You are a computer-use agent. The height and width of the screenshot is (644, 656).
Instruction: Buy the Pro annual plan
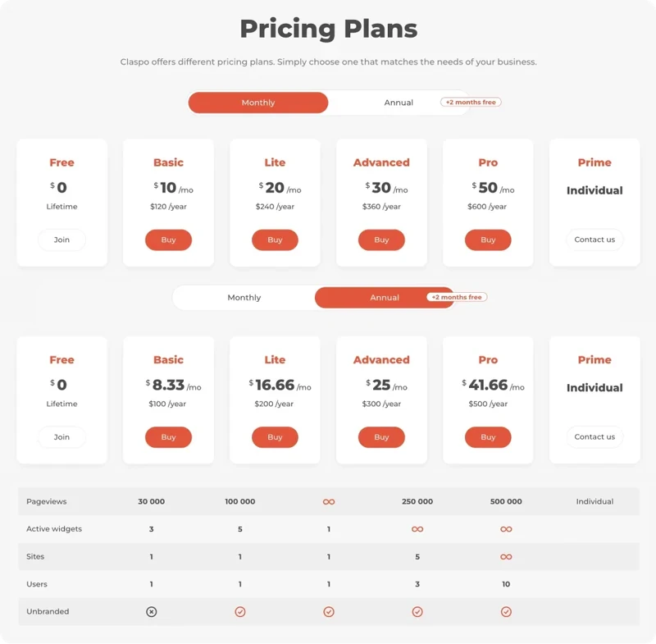click(x=488, y=437)
